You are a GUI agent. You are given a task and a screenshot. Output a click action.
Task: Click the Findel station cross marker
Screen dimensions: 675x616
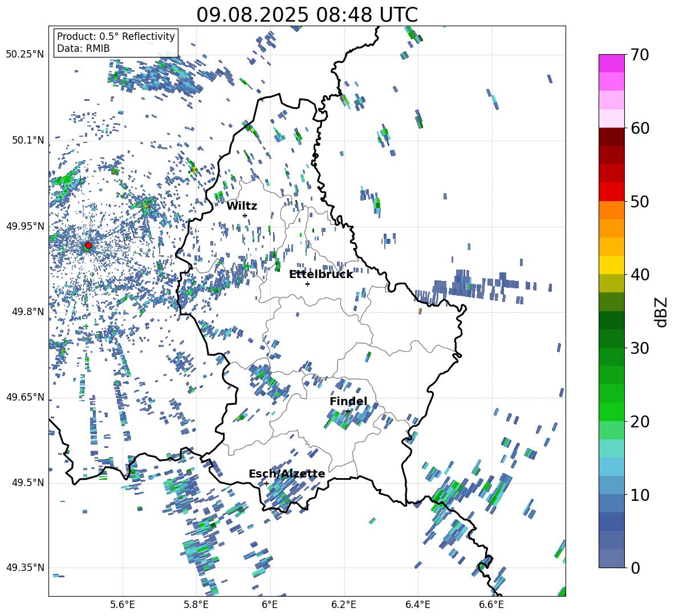point(348,411)
